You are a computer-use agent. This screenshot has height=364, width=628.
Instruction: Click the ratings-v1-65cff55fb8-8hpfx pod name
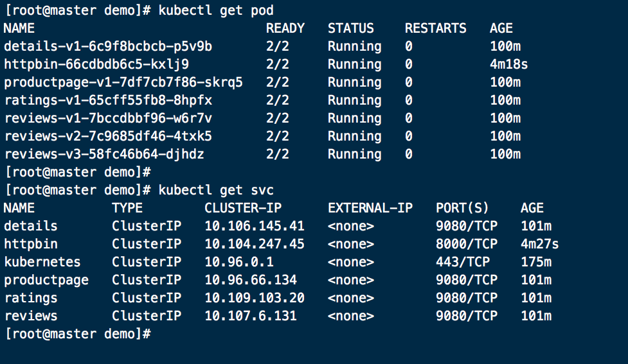[x=108, y=100]
